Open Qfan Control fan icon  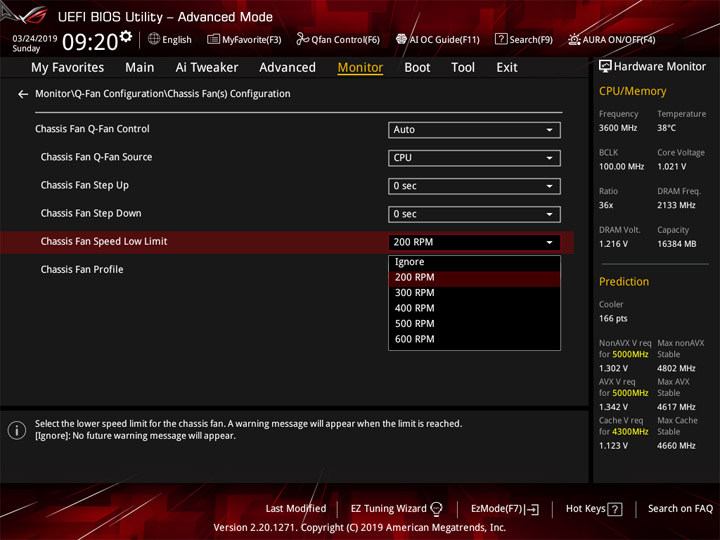point(302,39)
